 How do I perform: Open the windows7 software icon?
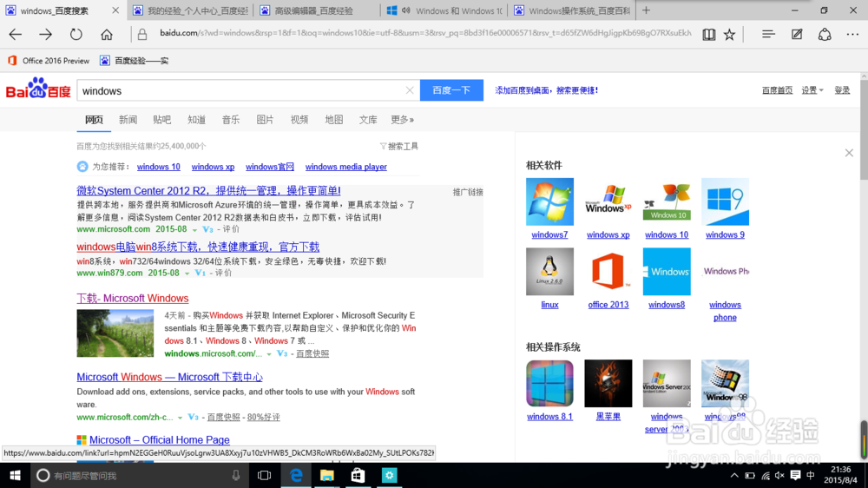coord(549,201)
